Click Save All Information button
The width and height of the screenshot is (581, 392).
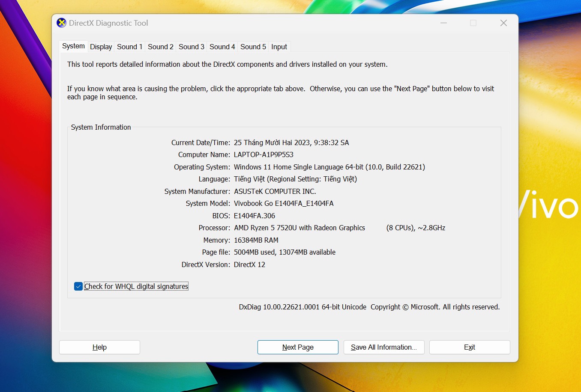click(383, 347)
